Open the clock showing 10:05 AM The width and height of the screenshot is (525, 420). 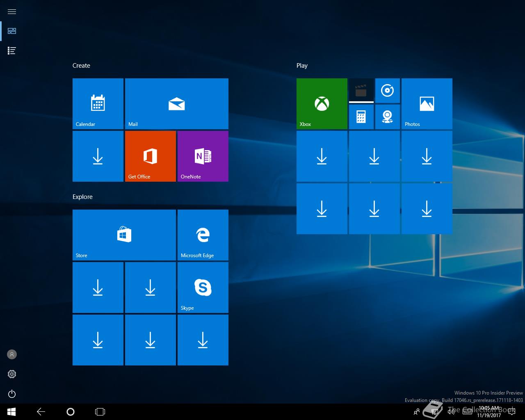click(489, 412)
